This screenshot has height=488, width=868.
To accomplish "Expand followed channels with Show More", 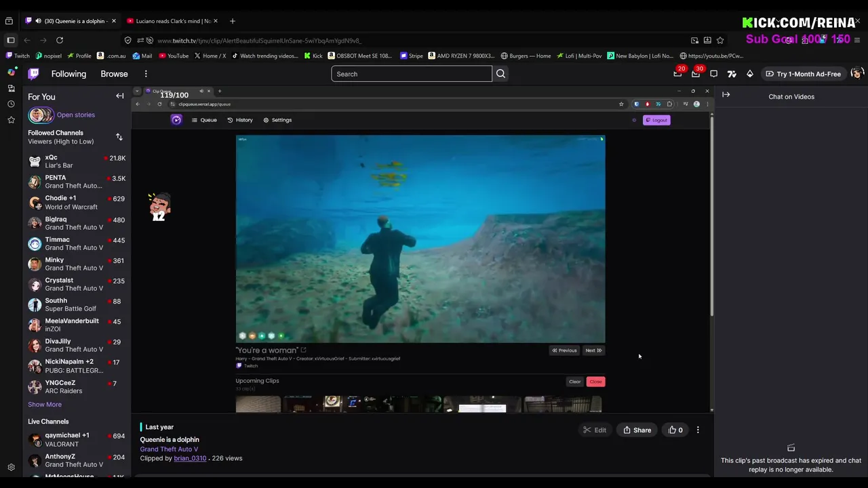I will point(45,405).
